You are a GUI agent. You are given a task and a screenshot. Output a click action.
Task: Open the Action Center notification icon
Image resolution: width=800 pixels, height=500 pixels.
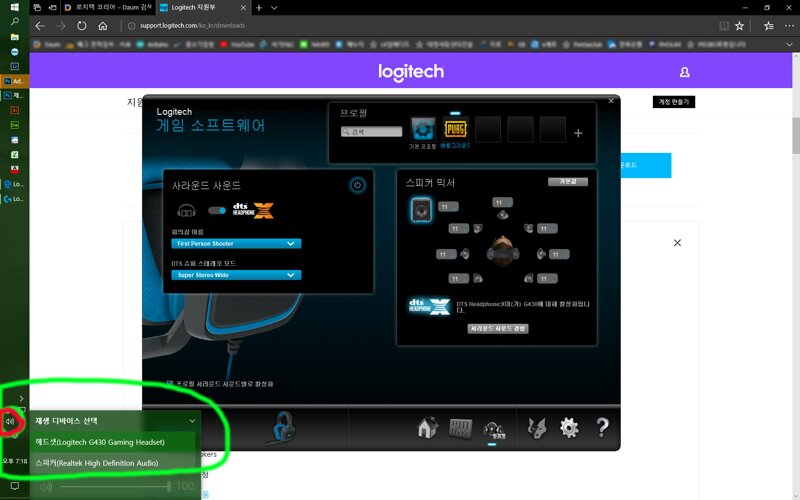15,486
